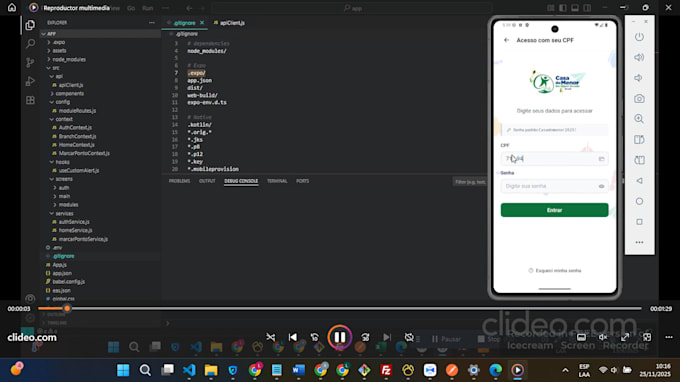Click the video progress bar handle
Viewport: 680px width, 382px height.
[67, 308]
